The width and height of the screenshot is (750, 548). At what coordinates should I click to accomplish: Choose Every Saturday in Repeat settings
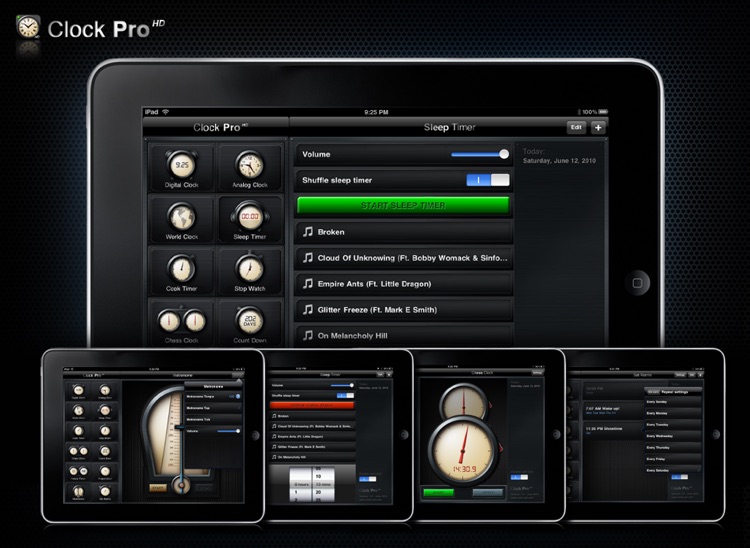point(673,469)
